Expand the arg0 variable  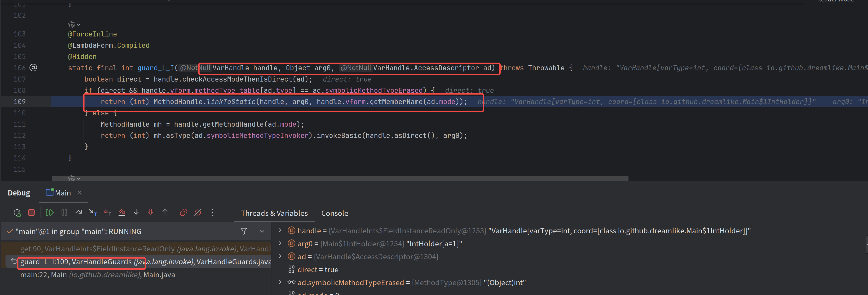[x=280, y=243]
